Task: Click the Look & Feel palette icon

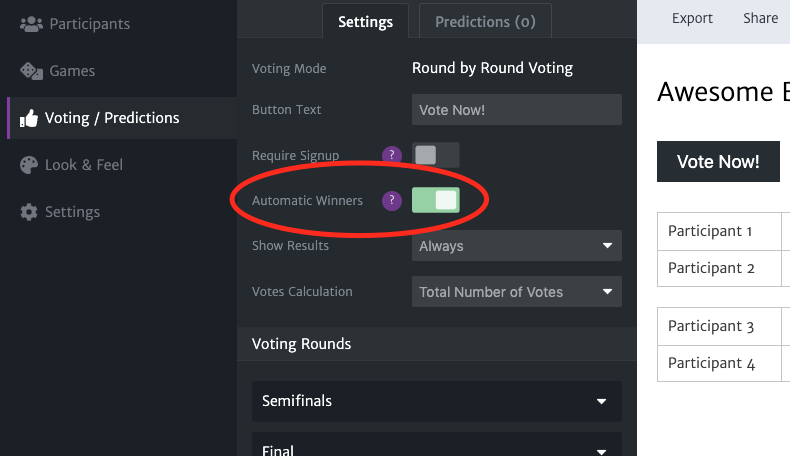Action: (x=29, y=165)
